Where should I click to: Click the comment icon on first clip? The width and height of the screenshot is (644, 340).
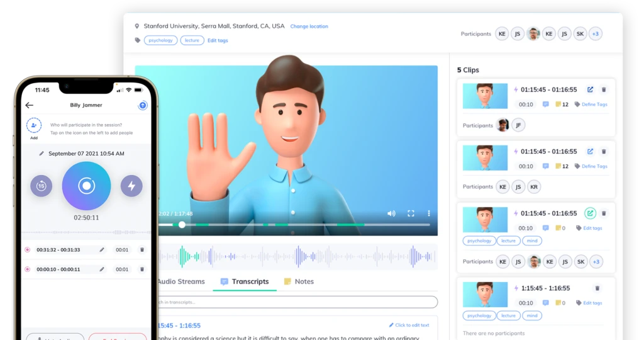[x=545, y=105]
